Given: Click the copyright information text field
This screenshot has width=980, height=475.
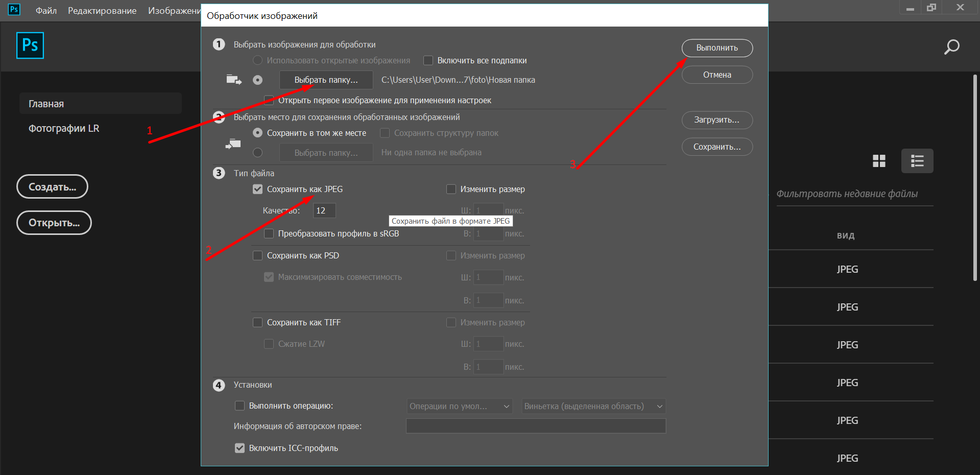Looking at the screenshot, I should [536, 426].
